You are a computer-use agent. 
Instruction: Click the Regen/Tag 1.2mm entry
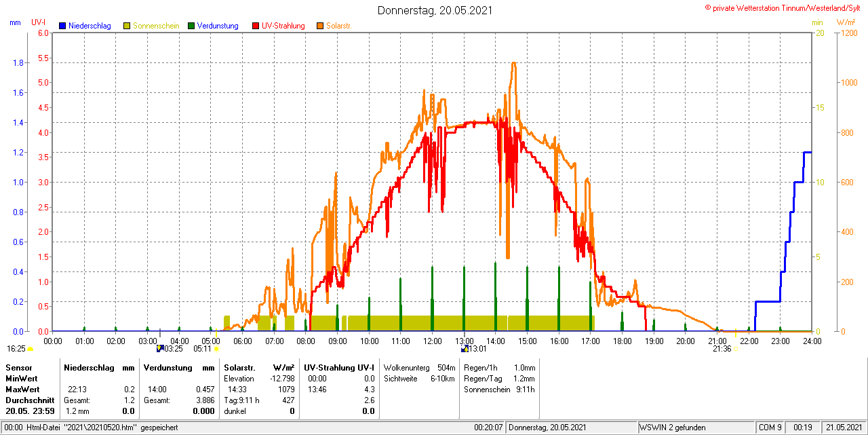499,378
